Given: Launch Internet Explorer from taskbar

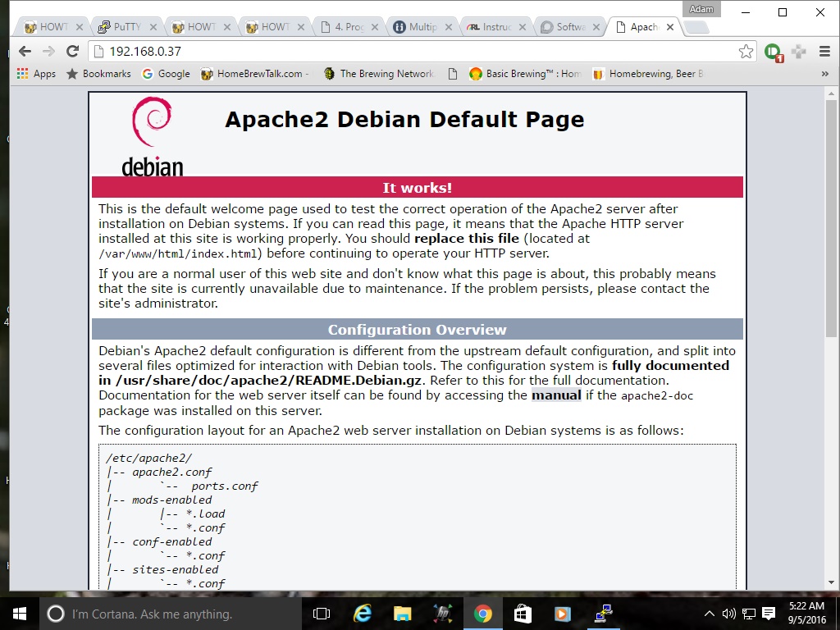Looking at the screenshot, I should coord(363,614).
